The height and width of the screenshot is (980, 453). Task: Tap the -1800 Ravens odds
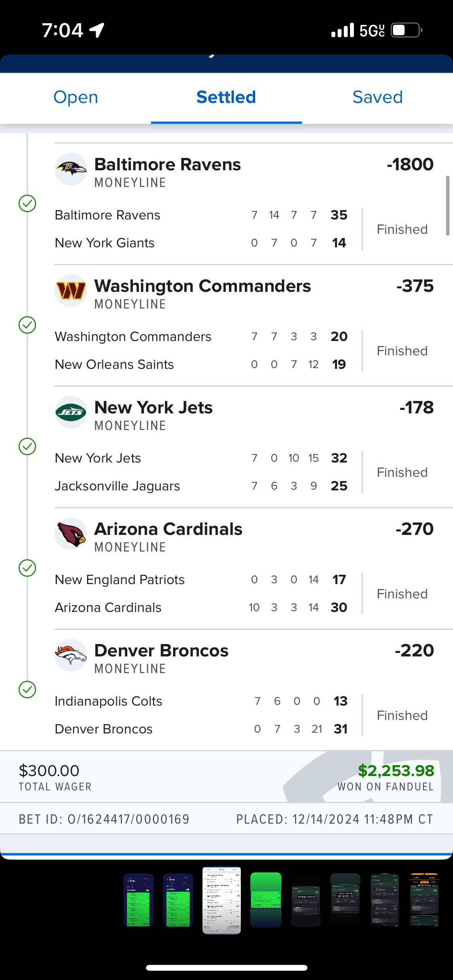tap(410, 164)
